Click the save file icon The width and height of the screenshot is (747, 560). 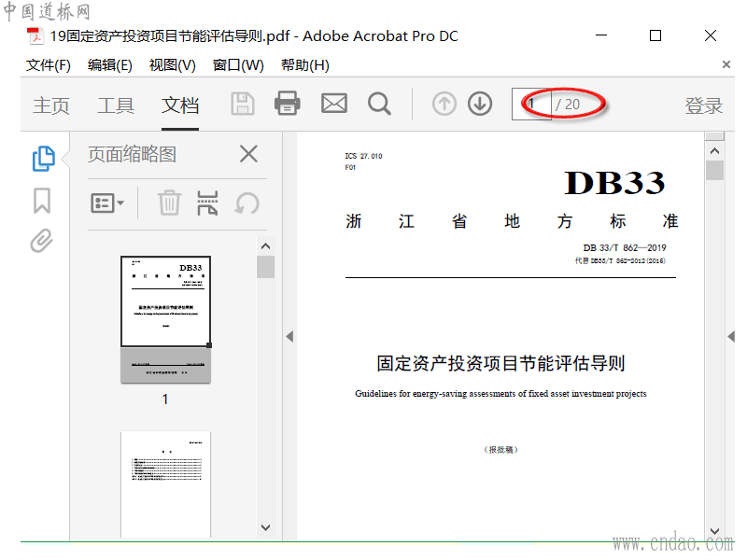[243, 104]
